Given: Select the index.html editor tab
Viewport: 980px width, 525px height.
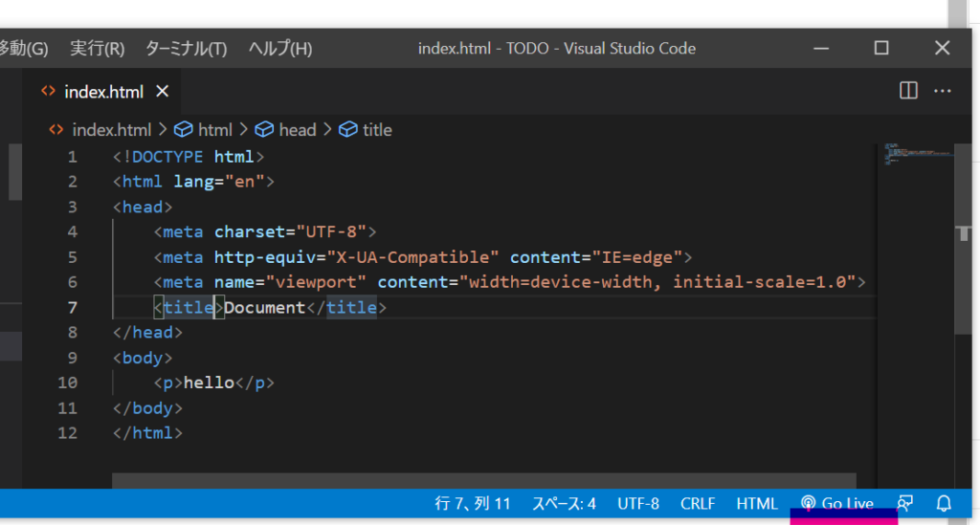Looking at the screenshot, I should 102,92.
